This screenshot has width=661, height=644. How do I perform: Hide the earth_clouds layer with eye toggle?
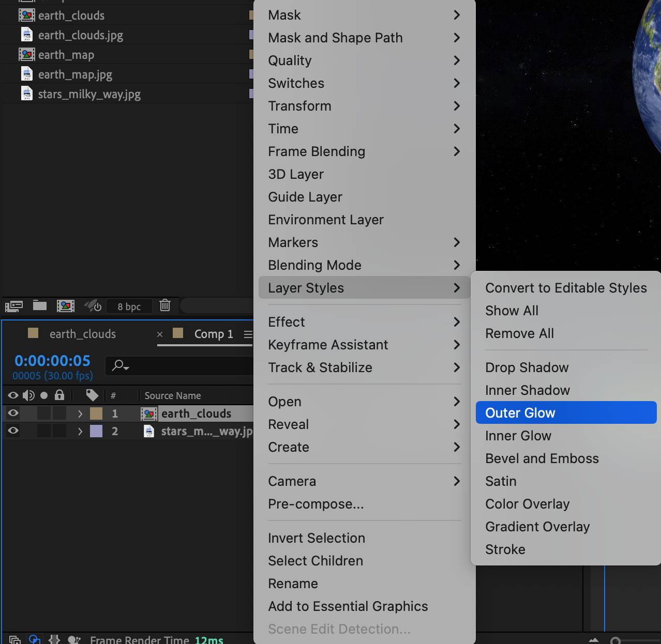click(13, 413)
